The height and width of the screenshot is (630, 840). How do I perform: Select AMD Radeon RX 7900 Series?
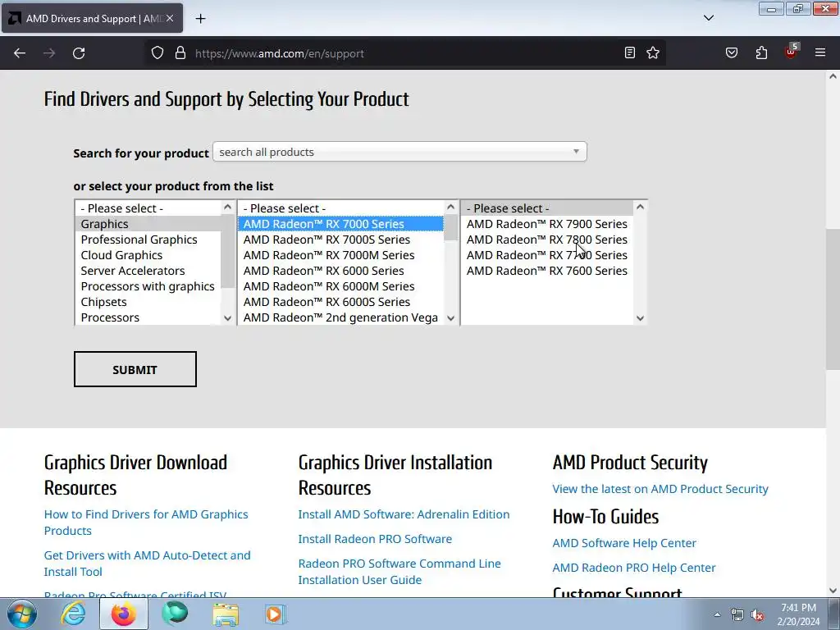pos(547,224)
